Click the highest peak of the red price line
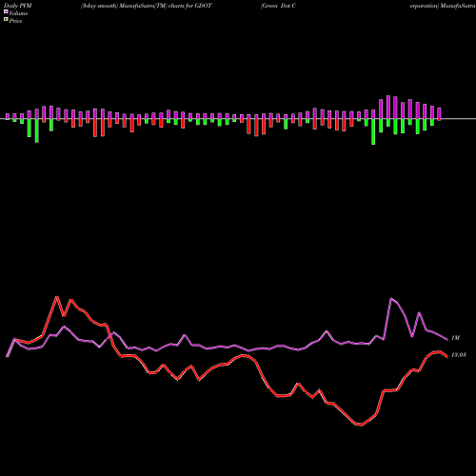Screen dimensions: 476x476 tap(57, 297)
